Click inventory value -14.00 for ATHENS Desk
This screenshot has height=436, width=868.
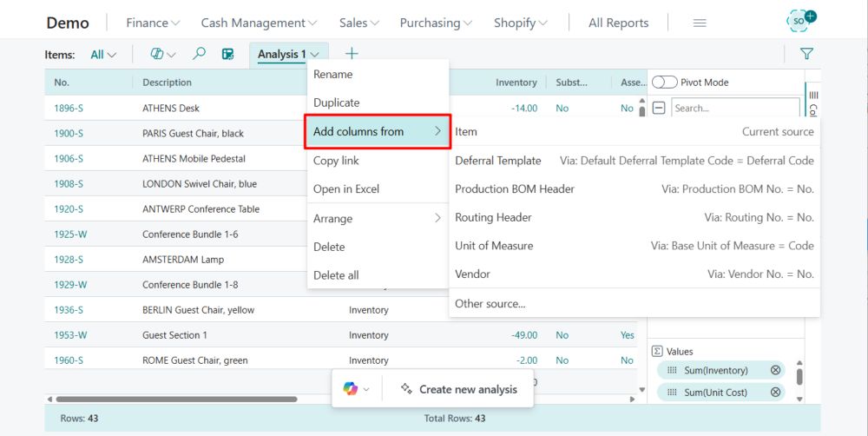[x=523, y=108]
